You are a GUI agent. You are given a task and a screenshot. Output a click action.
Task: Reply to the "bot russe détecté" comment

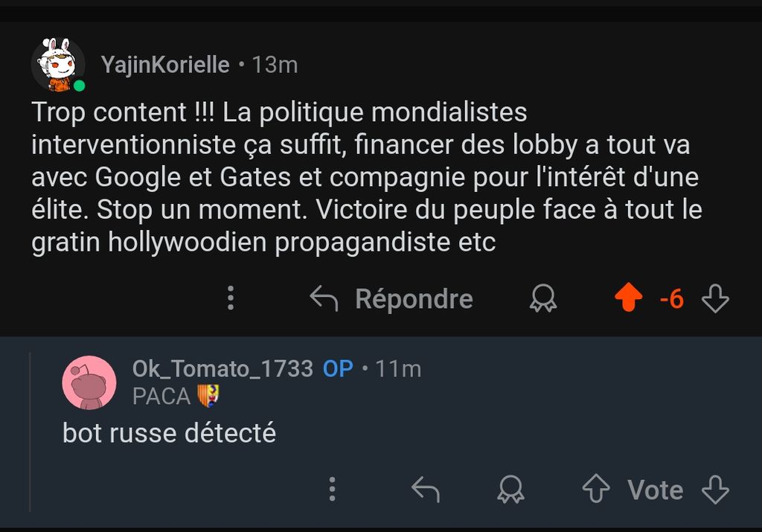426,490
